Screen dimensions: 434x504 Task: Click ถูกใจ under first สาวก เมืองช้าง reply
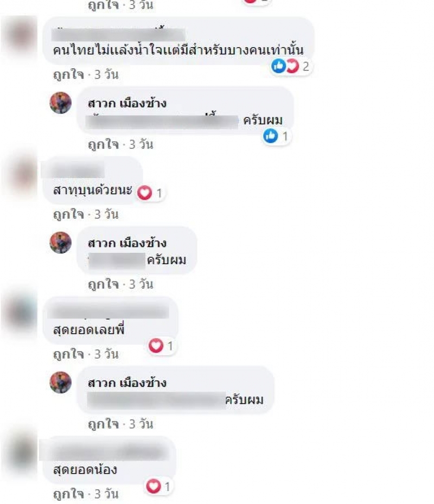coord(104,145)
